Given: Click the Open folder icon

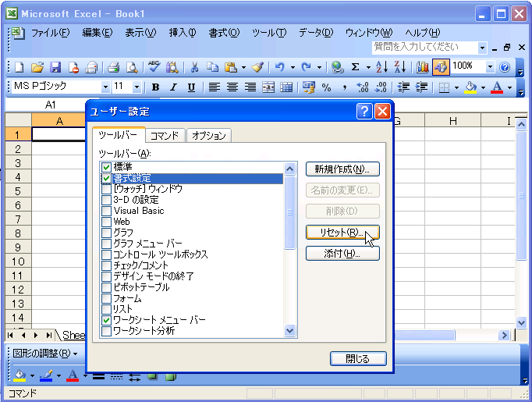Looking at the screenshot, I should coord(37,67).
